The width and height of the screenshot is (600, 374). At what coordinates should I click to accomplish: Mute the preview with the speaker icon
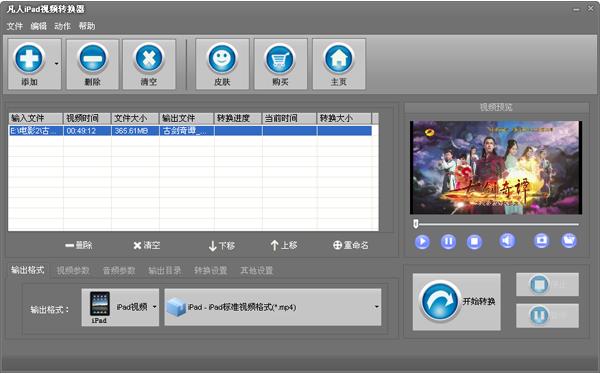pyautogui.click(x=507, y=241)
